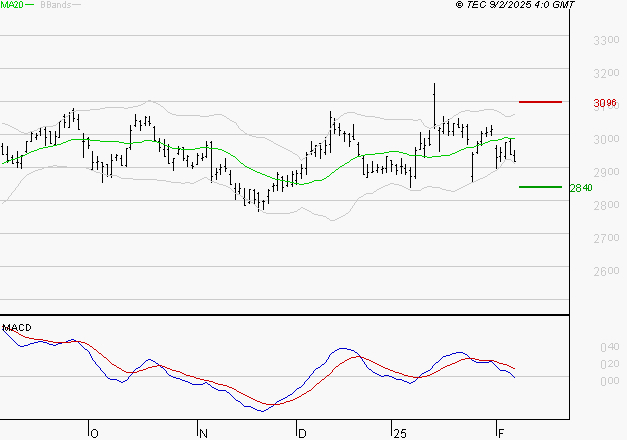Viewport: 627px width, 440px height.
Task: Click the MACD 040 axis value
Action: pyautogui.click(x=610, y=347)
